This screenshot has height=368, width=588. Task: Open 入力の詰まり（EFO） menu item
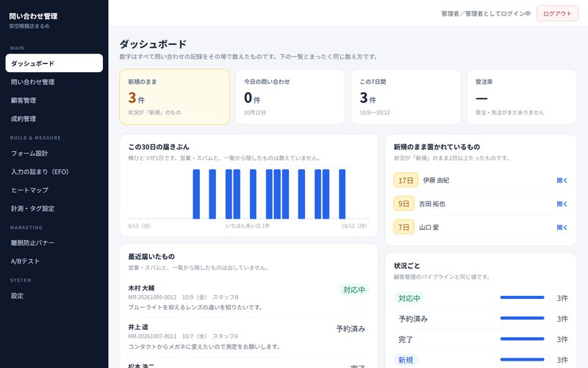54,171
